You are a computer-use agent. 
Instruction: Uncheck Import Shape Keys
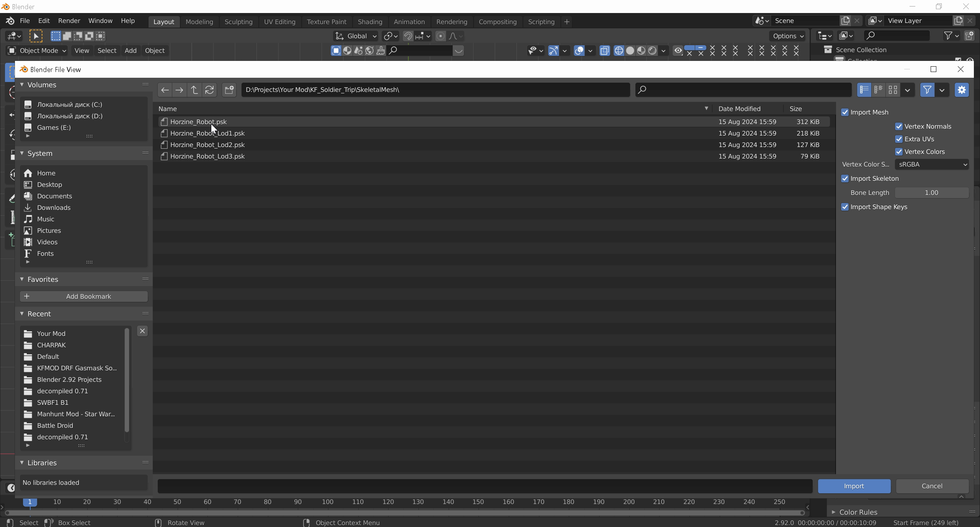pyautogui.click(x=845, y=207)
